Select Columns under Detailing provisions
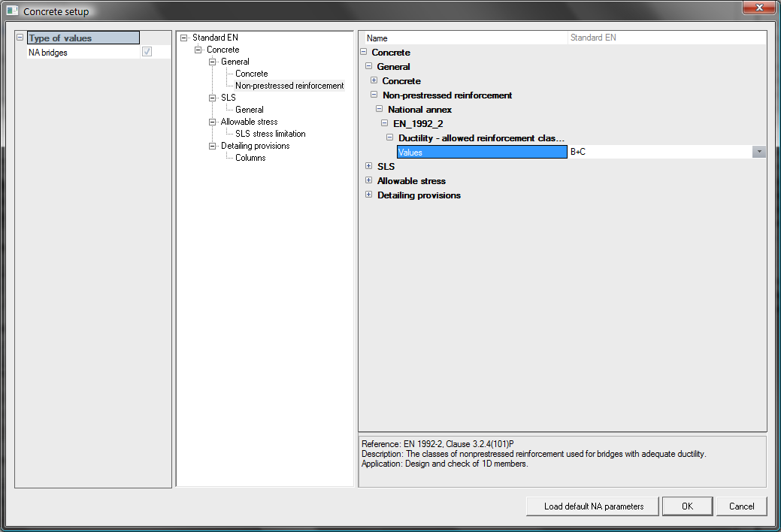Image resolution: width=781 pixels, height=532 pixels. pyautogui.click(x=250, y=158)
